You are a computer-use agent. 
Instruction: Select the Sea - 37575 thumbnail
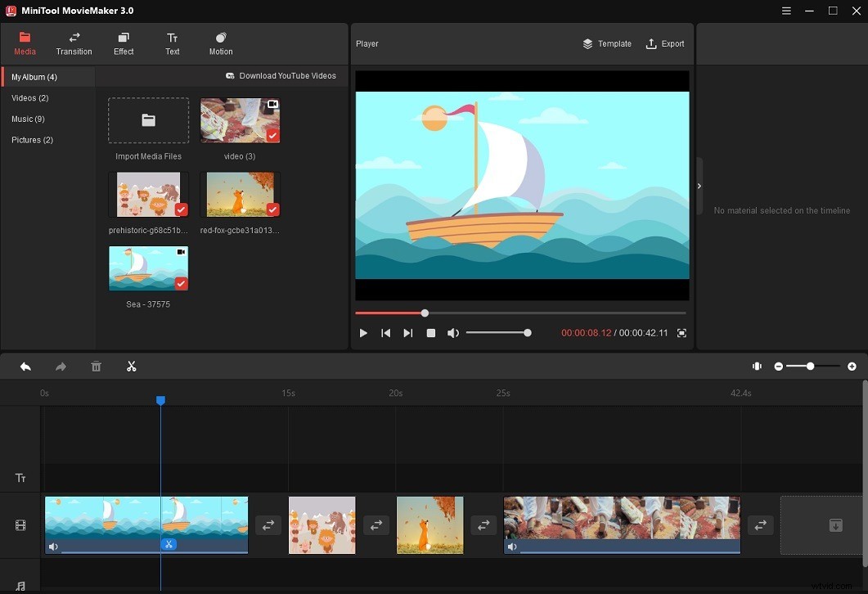[148, 268]
